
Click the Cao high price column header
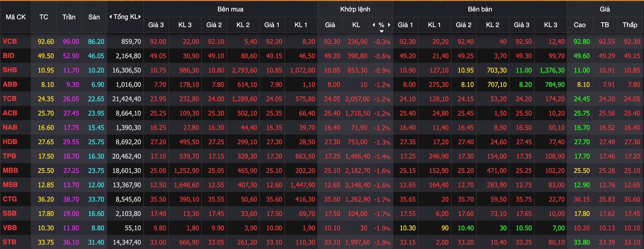(580, 25)
